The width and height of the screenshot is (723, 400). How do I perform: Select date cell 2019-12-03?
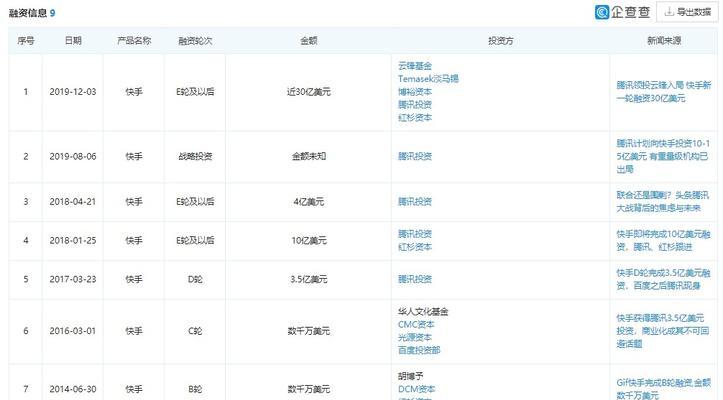tap(73, 92)
